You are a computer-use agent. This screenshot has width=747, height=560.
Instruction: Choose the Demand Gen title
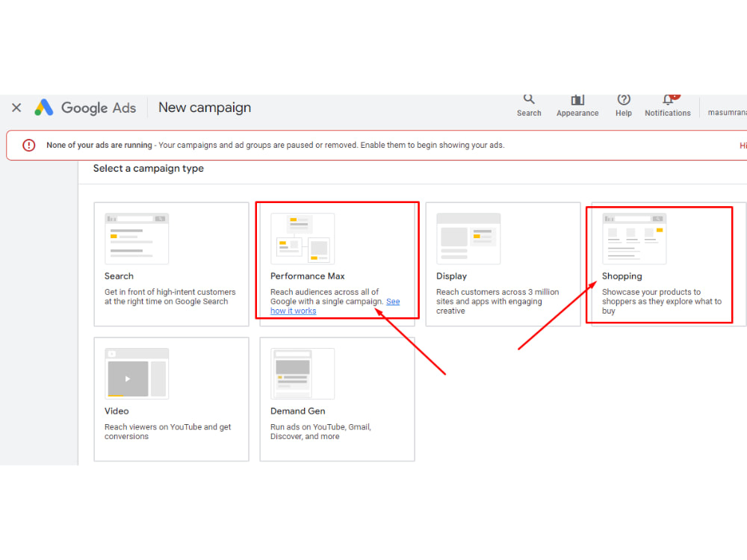[298, 411]
